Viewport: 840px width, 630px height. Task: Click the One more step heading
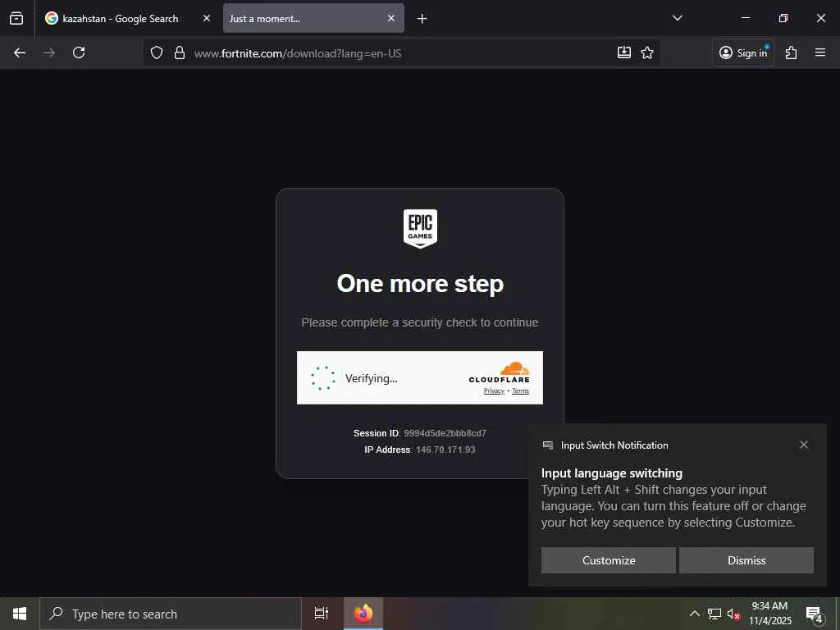coord(420,284)
